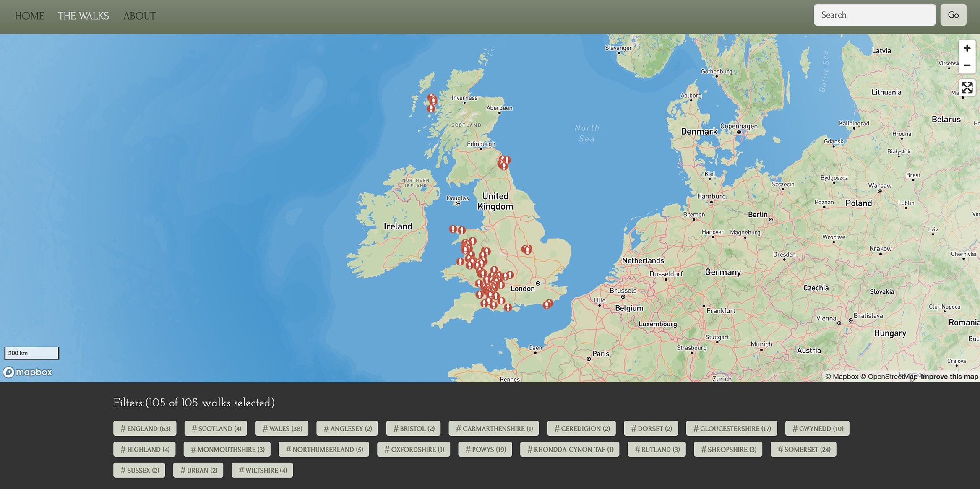This screenshot has height=489, width=980.
Task: Expand the POWYS (19) filter tag
Action: (485, 449)
